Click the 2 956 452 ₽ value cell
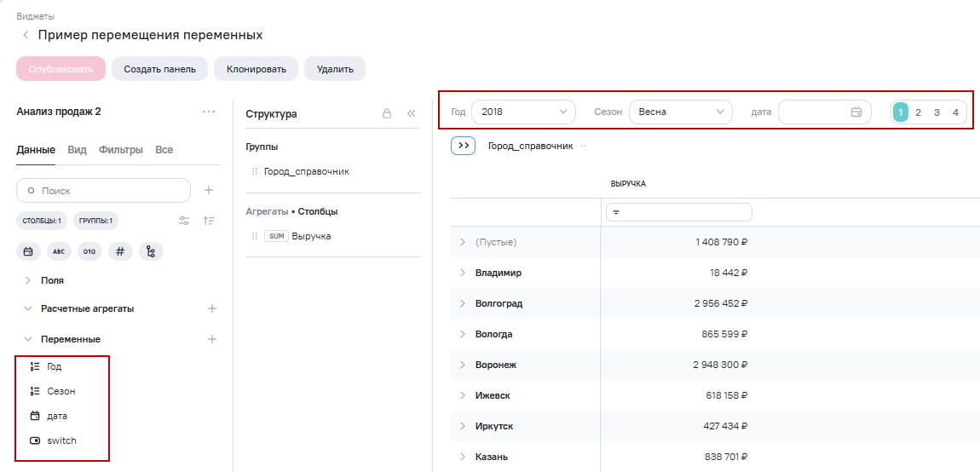 tap(721, 303)
